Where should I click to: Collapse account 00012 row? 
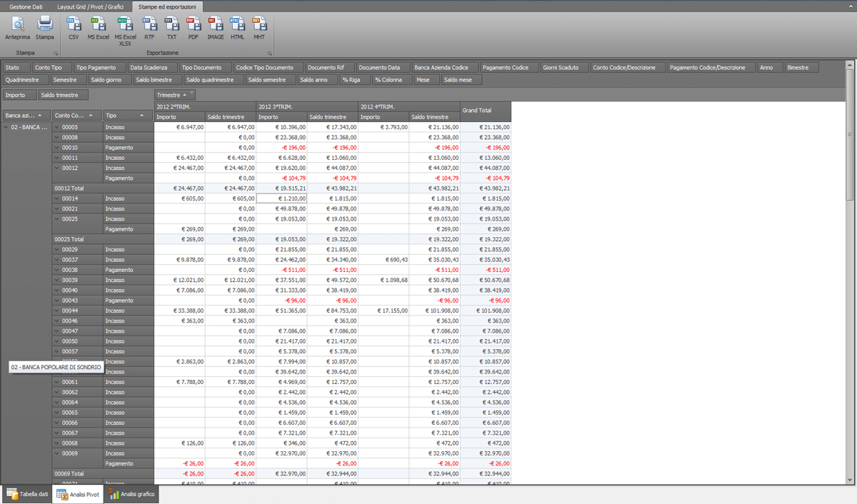tap(56, 168)
